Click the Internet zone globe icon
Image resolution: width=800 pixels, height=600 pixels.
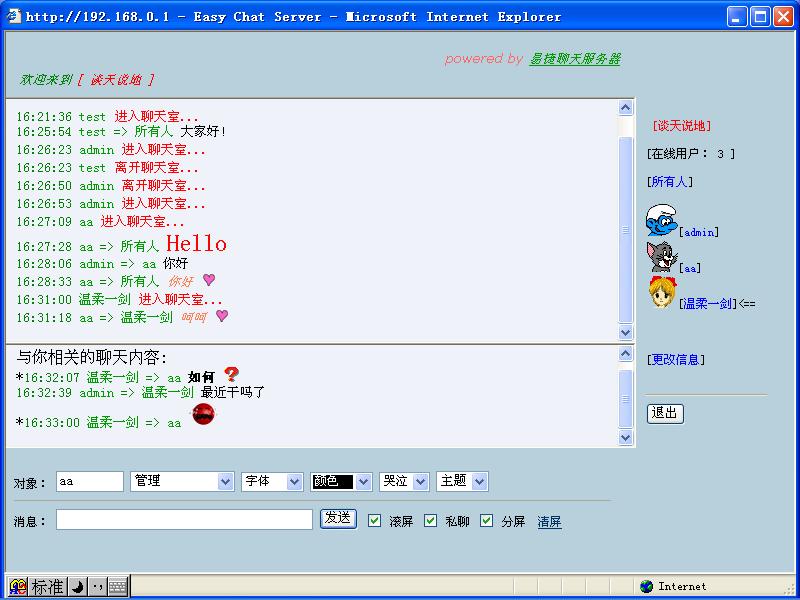(646, 586)
